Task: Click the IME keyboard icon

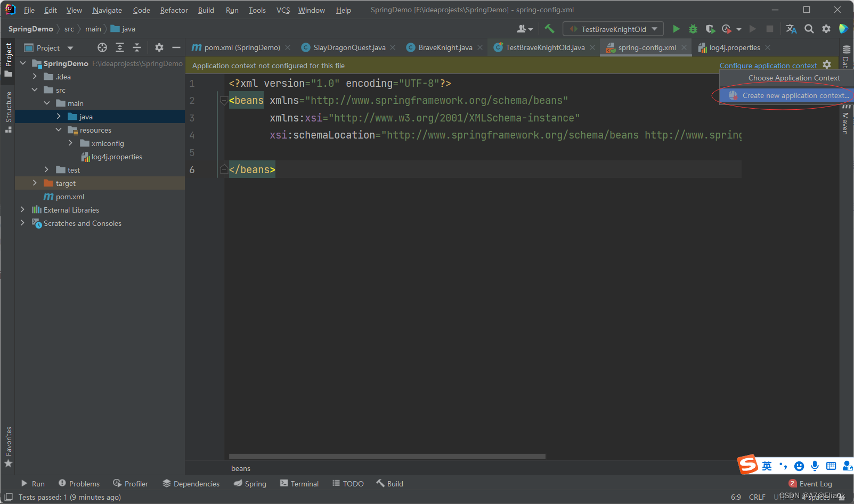Action: (x=831, y=466)
